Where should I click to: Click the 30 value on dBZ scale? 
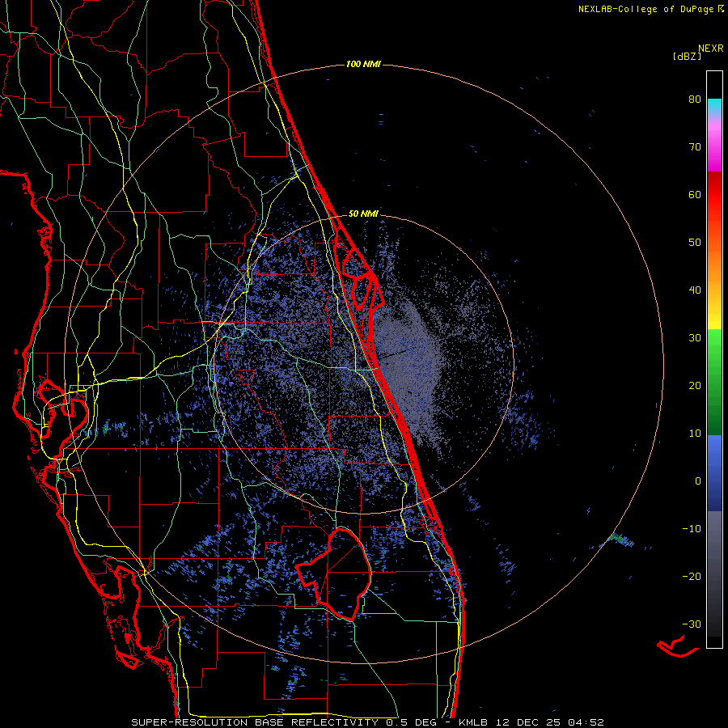(x=695, y=337)
